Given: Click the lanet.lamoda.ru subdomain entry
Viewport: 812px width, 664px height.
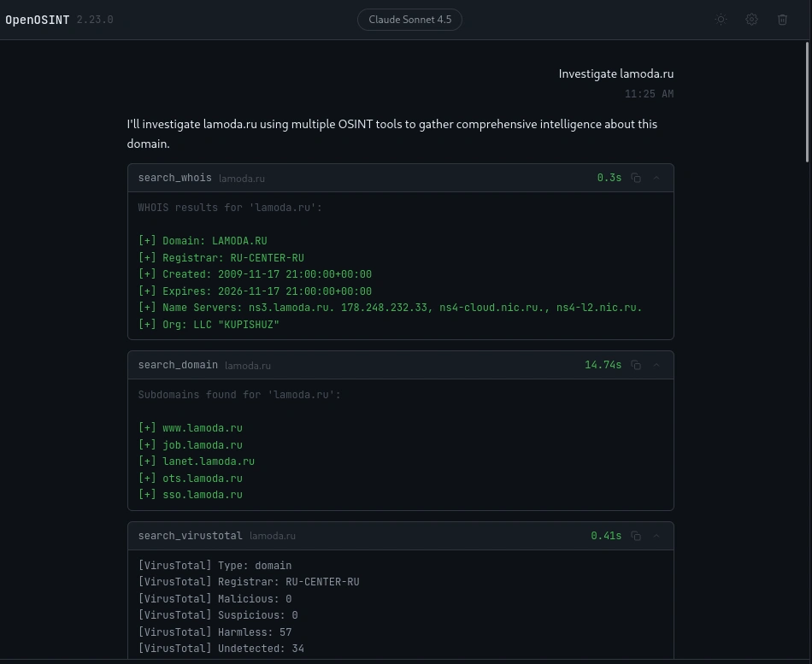Looking at the screenshot, I should click(x=197, y=461).
